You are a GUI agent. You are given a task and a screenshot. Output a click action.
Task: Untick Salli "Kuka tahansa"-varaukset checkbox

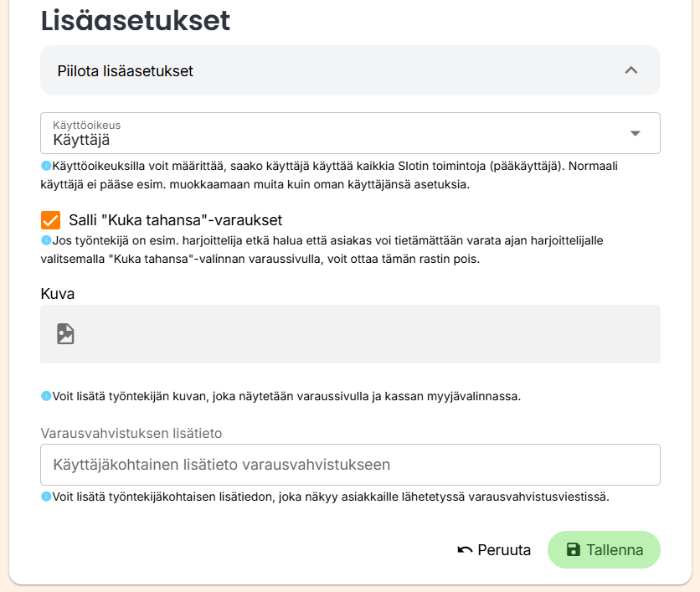tap(50, 220)
